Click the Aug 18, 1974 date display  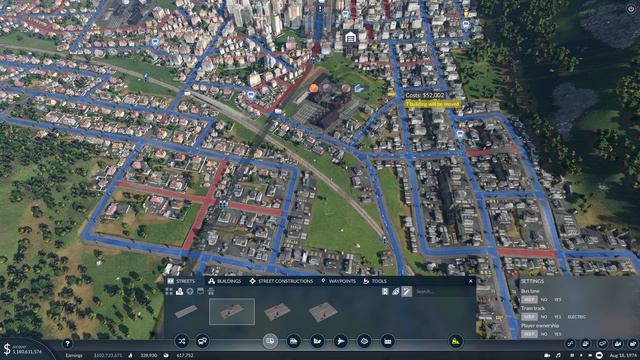click(623, 356)
